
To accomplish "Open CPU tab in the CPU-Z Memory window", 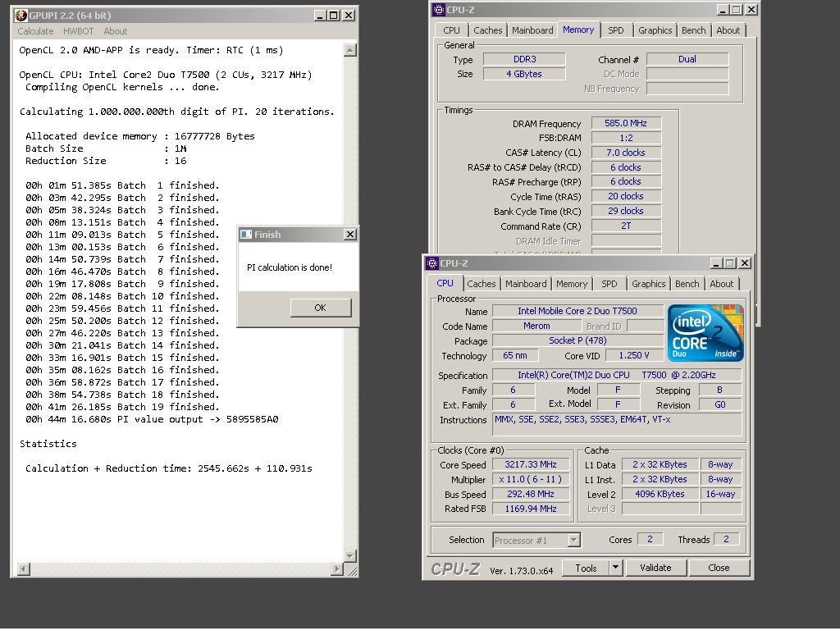I will 451,30.
